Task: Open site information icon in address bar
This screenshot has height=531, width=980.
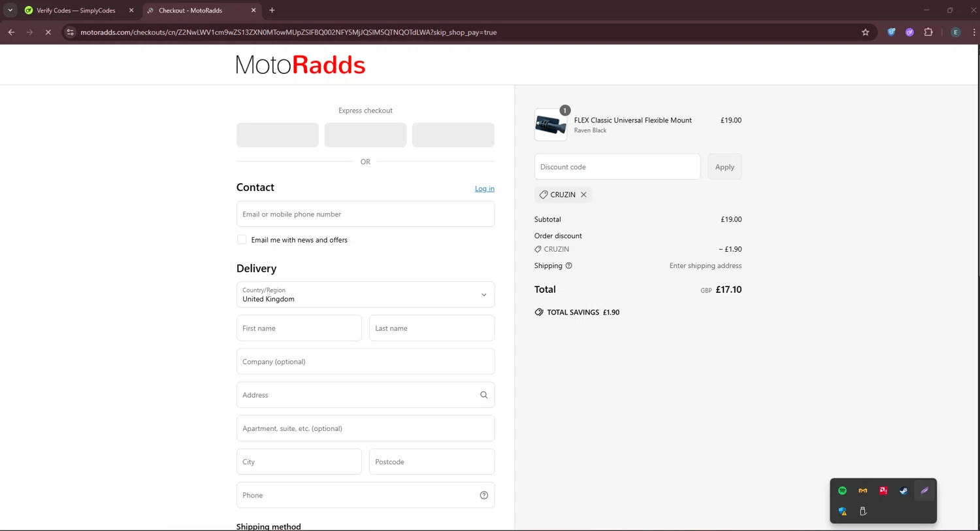Action: [x=71, y=32]
